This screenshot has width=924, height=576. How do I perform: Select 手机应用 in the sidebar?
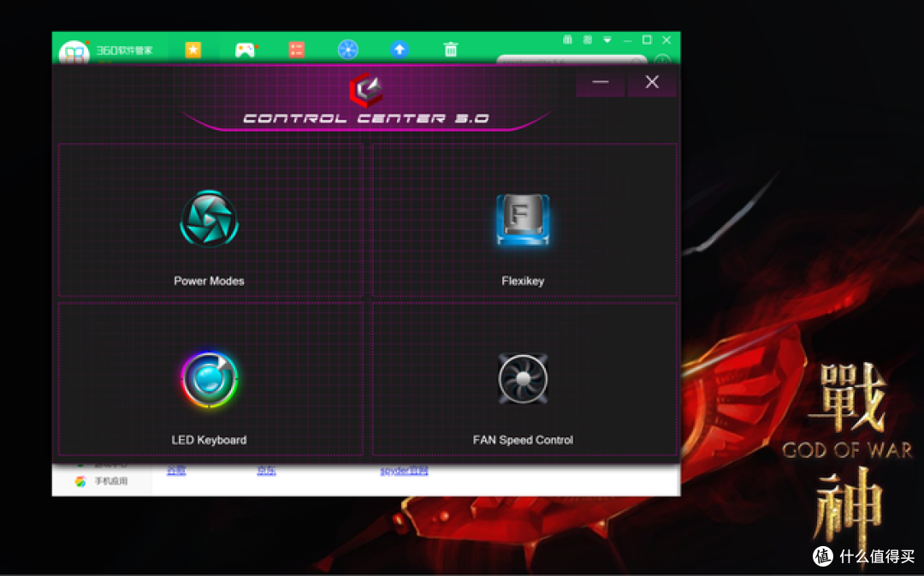tap(110, 481)
